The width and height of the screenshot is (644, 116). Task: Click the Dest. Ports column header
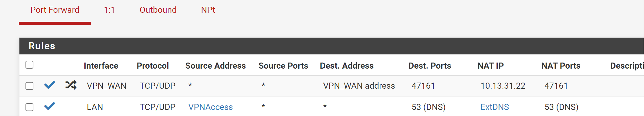coord(430,66)
